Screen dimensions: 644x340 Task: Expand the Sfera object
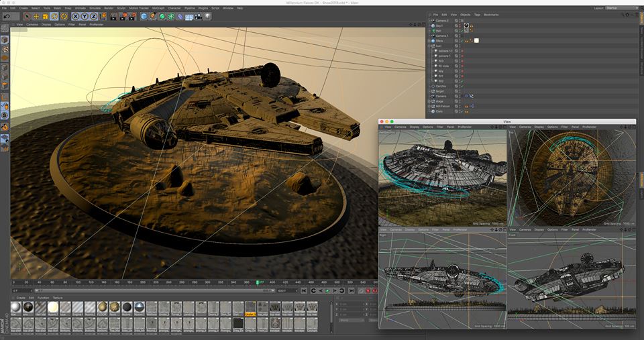point(429,41)
